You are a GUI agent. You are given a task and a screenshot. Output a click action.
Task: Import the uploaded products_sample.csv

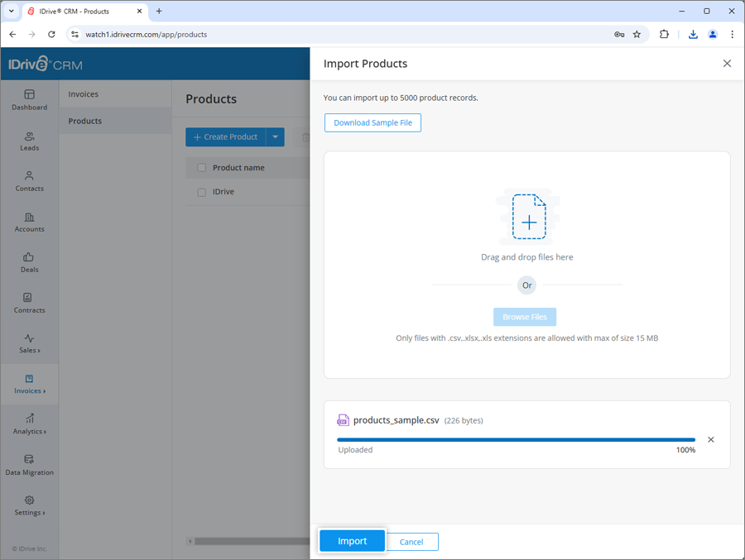(351, 541)
